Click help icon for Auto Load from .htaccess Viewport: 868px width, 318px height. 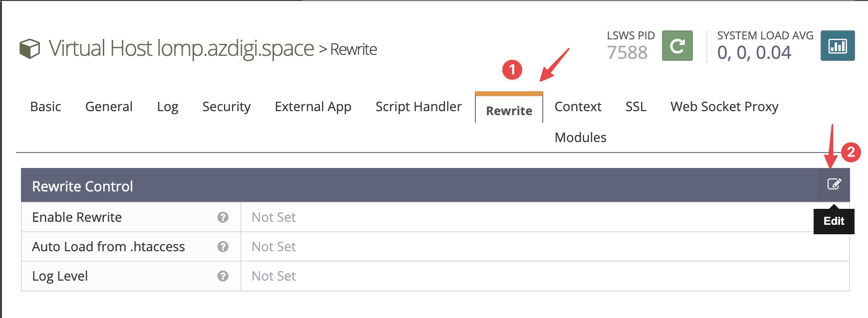223,247
